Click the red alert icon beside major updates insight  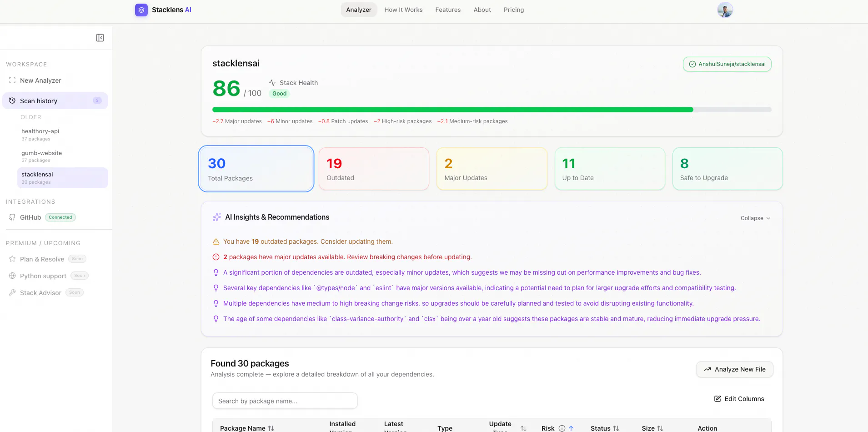click(216, 257)
